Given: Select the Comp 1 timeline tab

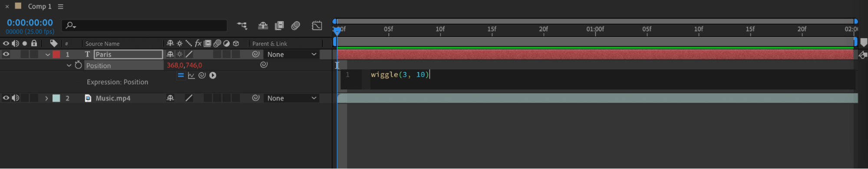Looking at the screenshot, I should 40,7.
